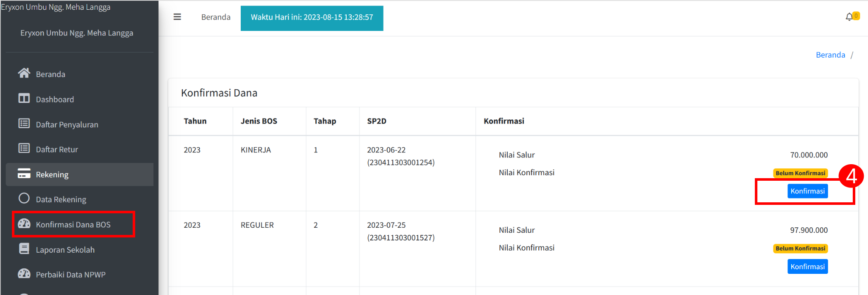Click Belum Konfirmasi badge in REGULER row
Viewport: 868px width, 295px height.
click(x=800, y=248)
